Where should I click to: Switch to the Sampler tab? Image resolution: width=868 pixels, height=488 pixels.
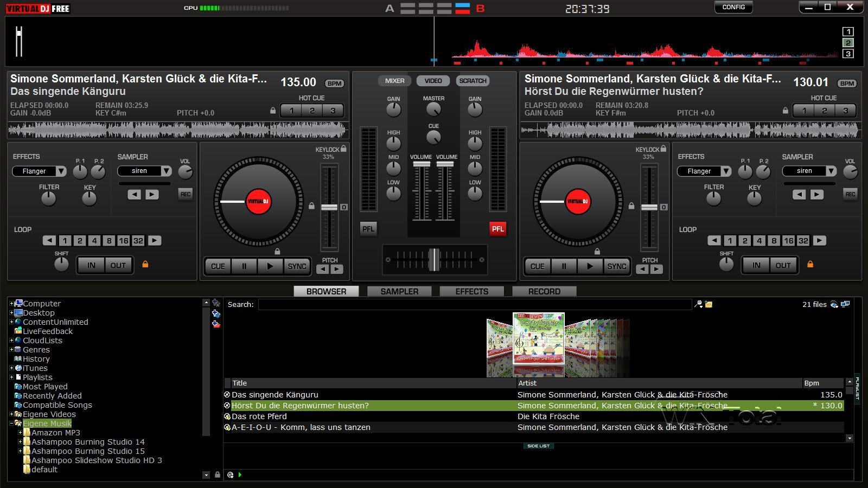point(399,291)
